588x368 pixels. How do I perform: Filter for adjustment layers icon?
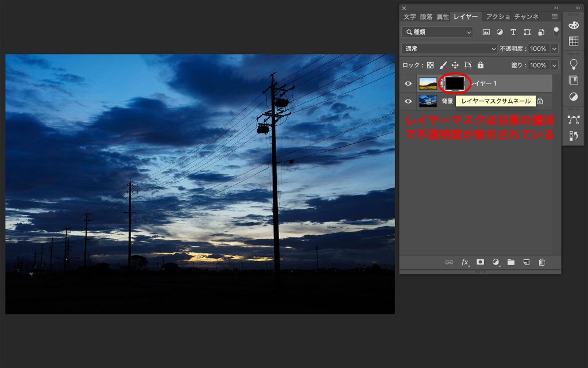(x=500, y=32)
